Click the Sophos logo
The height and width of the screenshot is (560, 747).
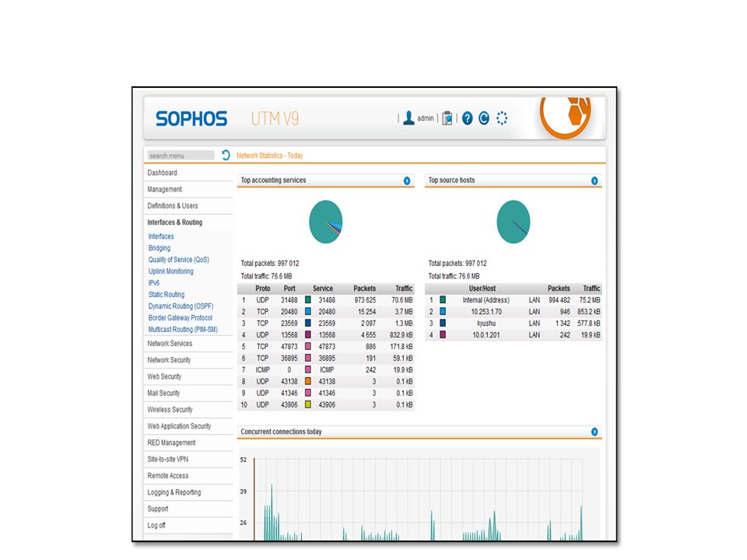191,118
